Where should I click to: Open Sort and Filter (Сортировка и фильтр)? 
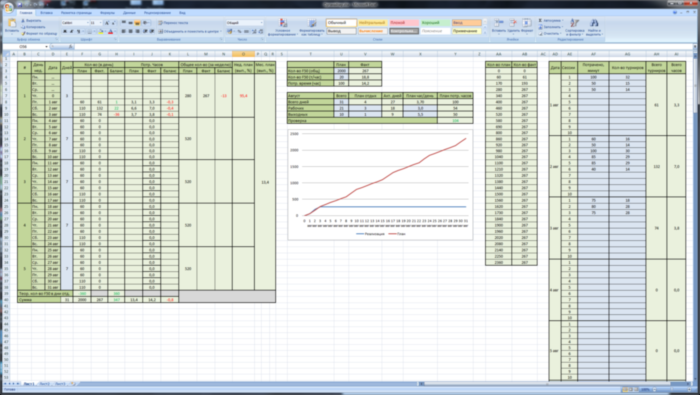(x=575, y=27)
